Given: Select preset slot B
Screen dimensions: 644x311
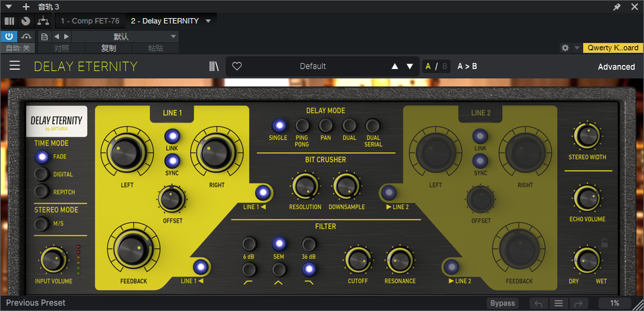Looking at the screenshot, I should click(x=445, y=66).
